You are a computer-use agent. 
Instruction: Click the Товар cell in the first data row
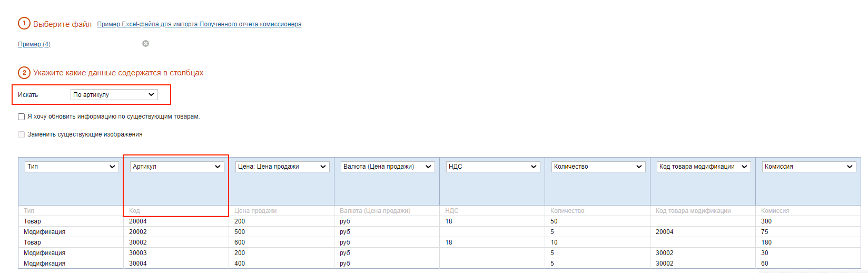(x=32, y=221)
